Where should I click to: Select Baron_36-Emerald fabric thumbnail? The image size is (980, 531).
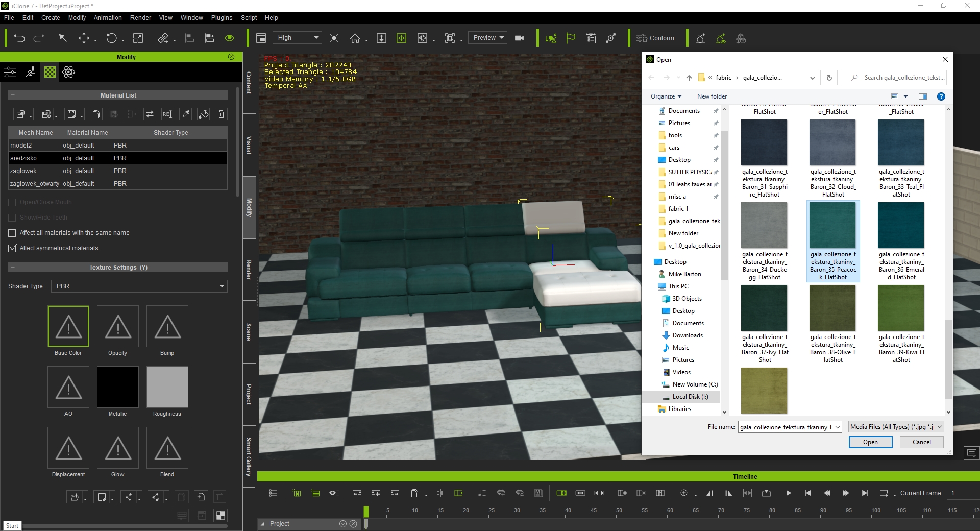tap(901, 226)
